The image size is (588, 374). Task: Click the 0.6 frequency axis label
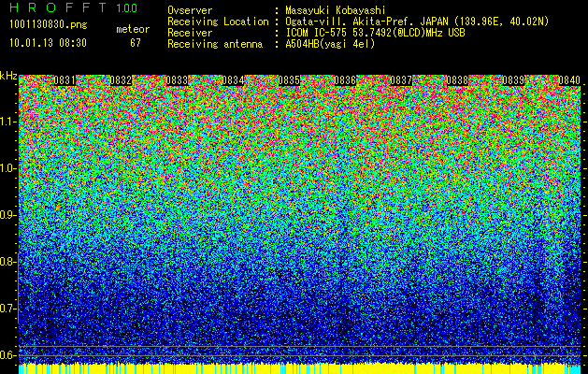click(x=7, y=355)
